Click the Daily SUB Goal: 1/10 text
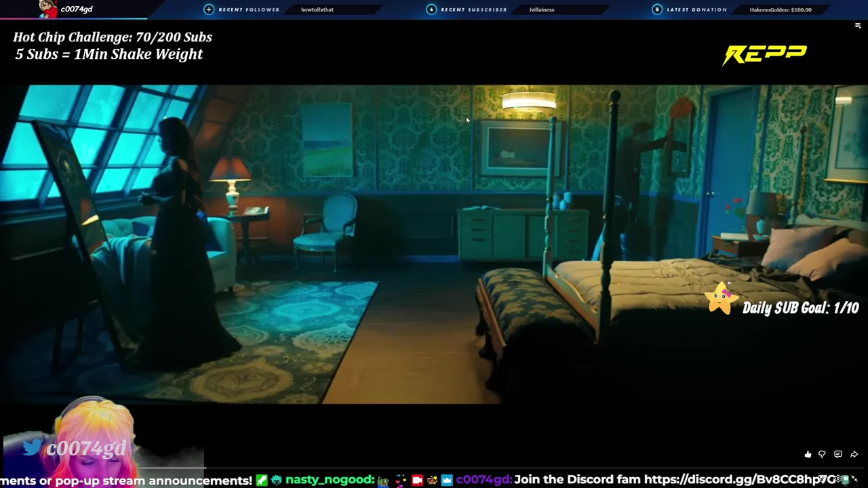868x488 pixels. 801,308
